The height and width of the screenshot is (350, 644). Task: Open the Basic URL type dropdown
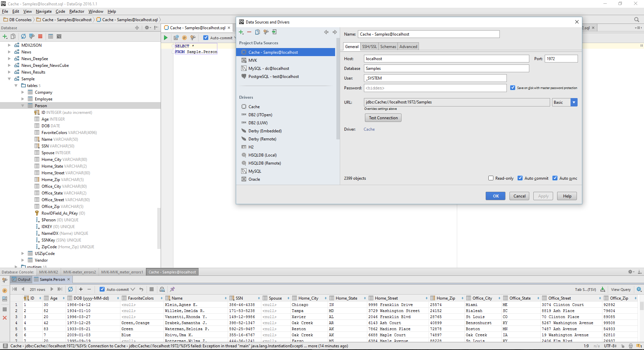(x=574, y=102)
